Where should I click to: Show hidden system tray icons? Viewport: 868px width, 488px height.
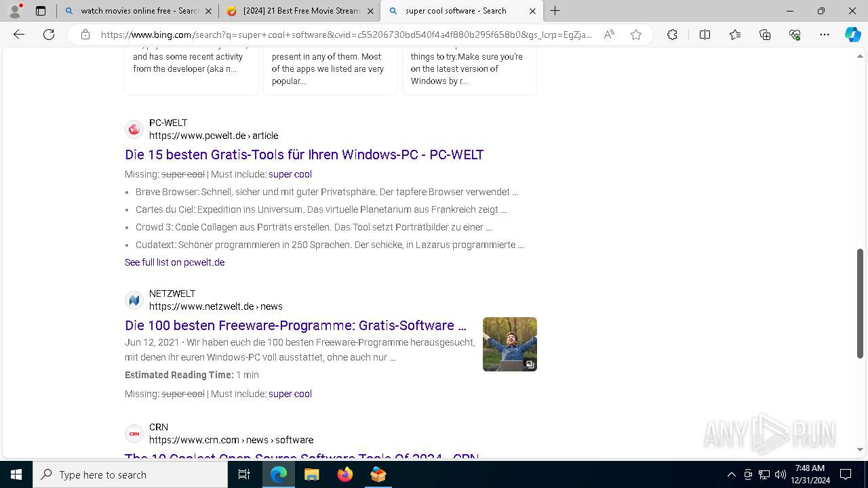[731, 474]
